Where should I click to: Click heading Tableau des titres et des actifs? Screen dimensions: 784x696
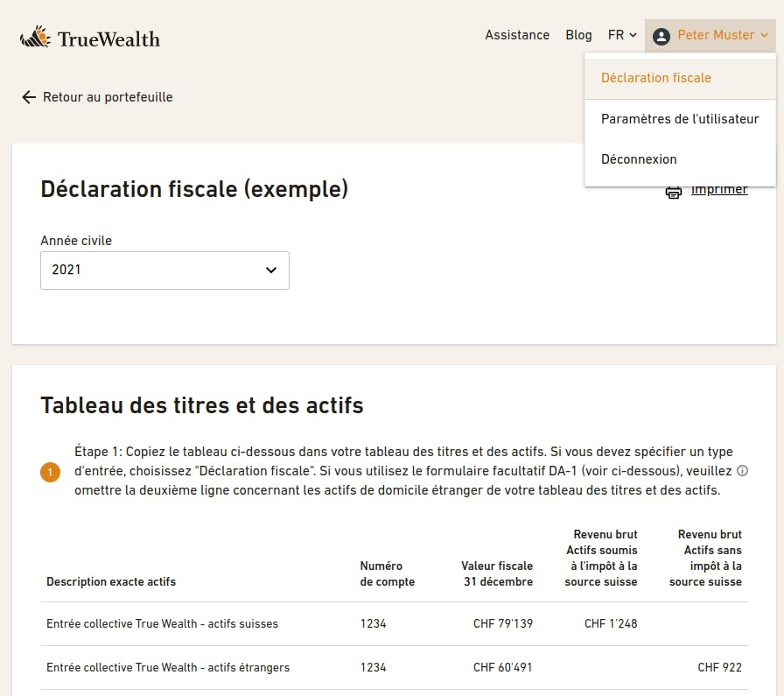point(202,405)
